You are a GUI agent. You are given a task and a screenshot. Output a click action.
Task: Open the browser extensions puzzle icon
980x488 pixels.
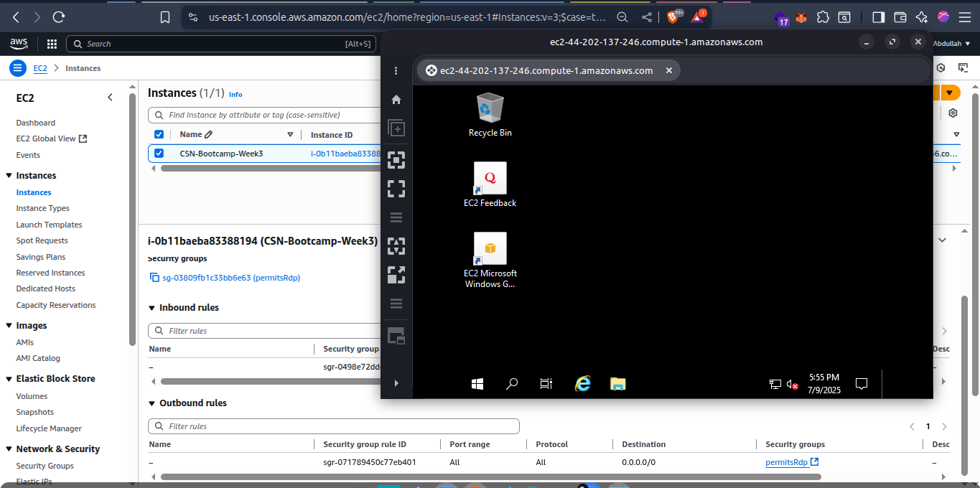(823, 17)
